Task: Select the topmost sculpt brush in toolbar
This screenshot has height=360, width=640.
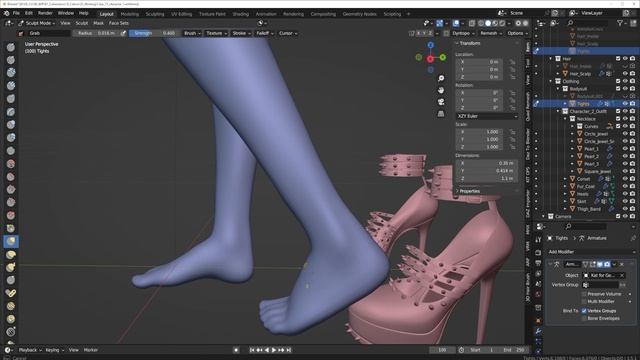Action: (11, 47)
